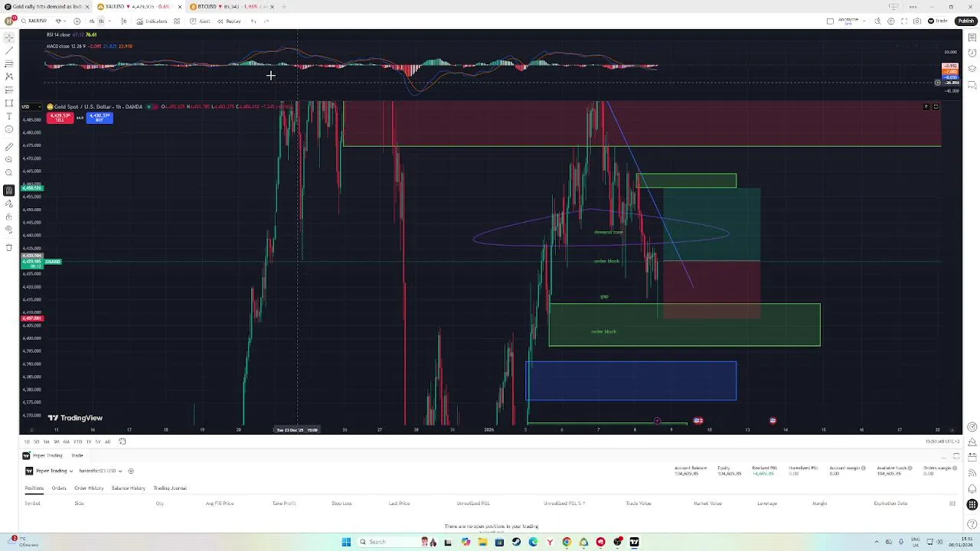Open the Anonyme layout name dropdown arrow
980x551 pixels.
tap(864, 21)
